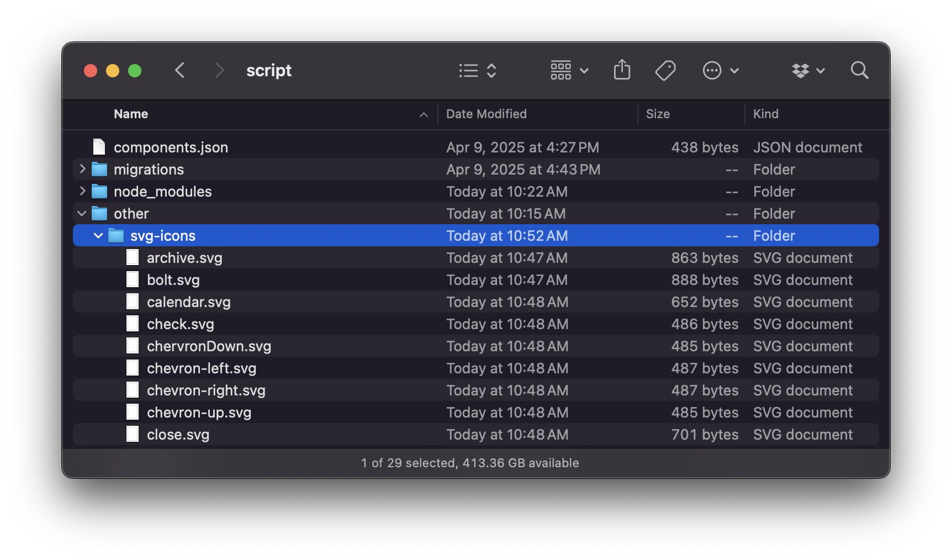This screenshot has width=952, height=560.
Task: Click the svg-icons folder icon
Action: [x=116, y=235]
